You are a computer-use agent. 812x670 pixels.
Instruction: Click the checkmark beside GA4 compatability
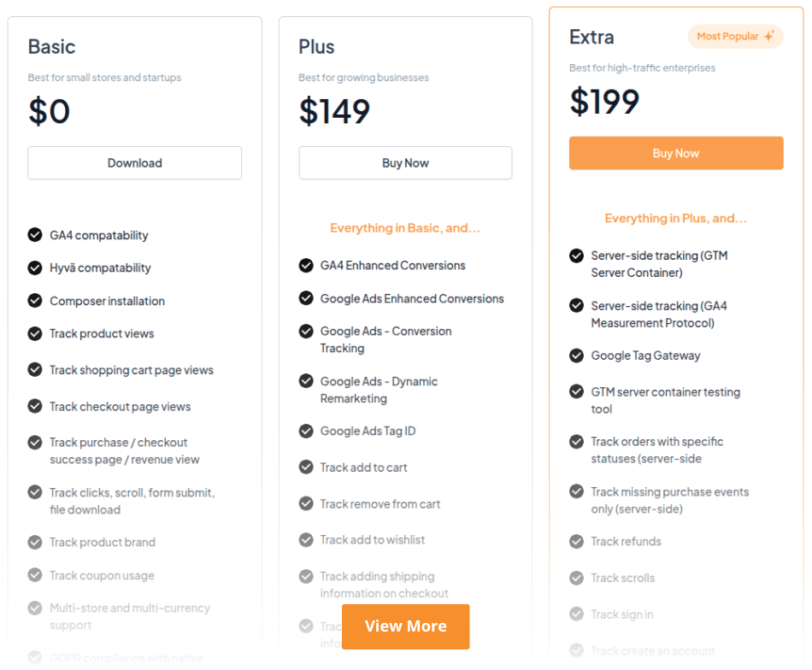coord(35,235)
